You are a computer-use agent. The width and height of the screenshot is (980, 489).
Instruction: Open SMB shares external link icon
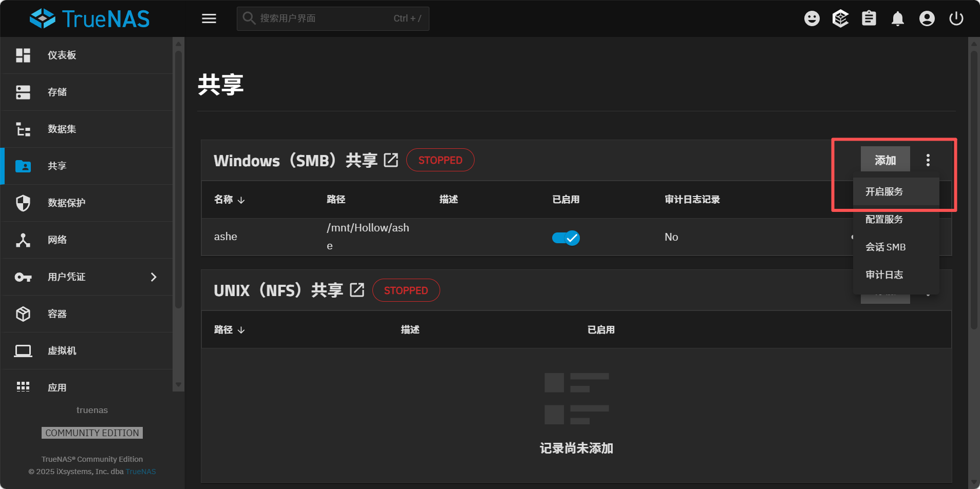(x=391, y=160)
